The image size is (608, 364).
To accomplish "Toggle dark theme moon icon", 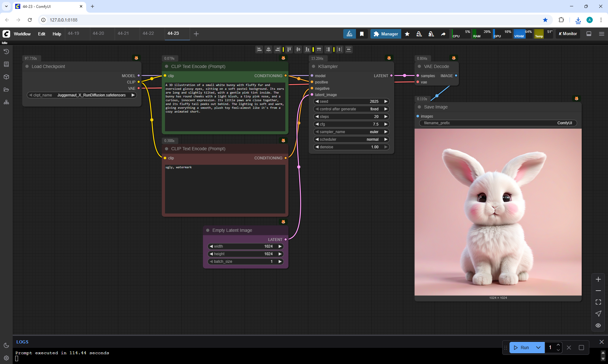I will click(x=6, y=345).
